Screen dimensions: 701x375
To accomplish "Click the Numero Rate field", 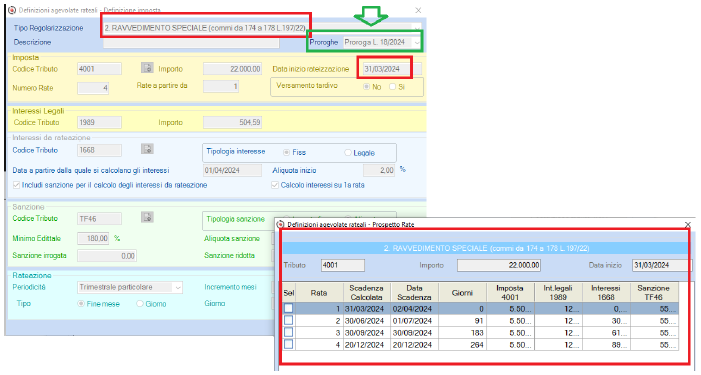I will tap(93, 88).
